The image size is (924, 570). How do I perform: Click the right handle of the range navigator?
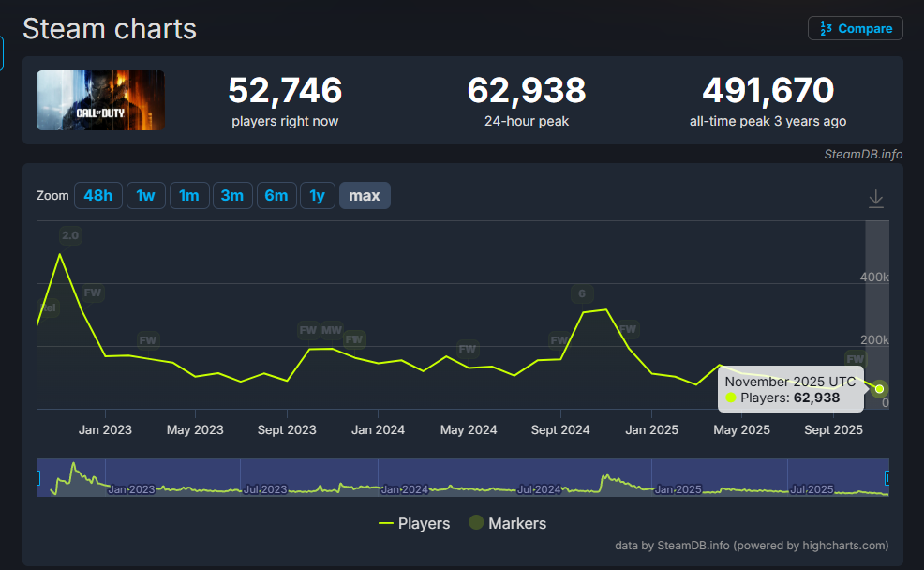tap(887, 478)
